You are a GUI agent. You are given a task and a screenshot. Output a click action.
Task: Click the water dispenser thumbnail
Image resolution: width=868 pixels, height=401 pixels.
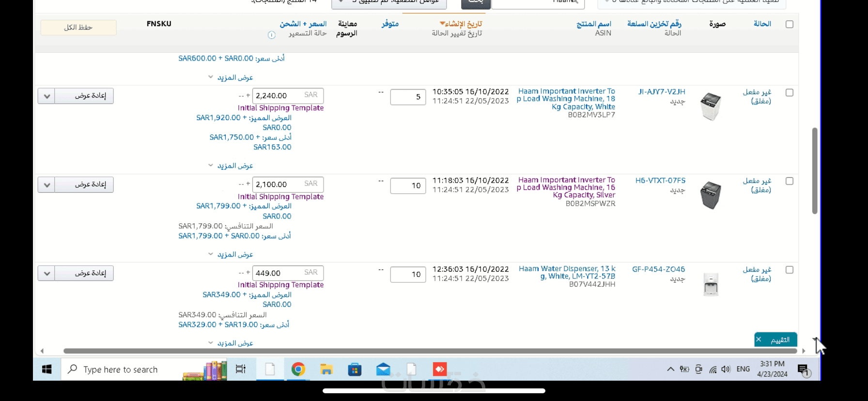[711, 284]
